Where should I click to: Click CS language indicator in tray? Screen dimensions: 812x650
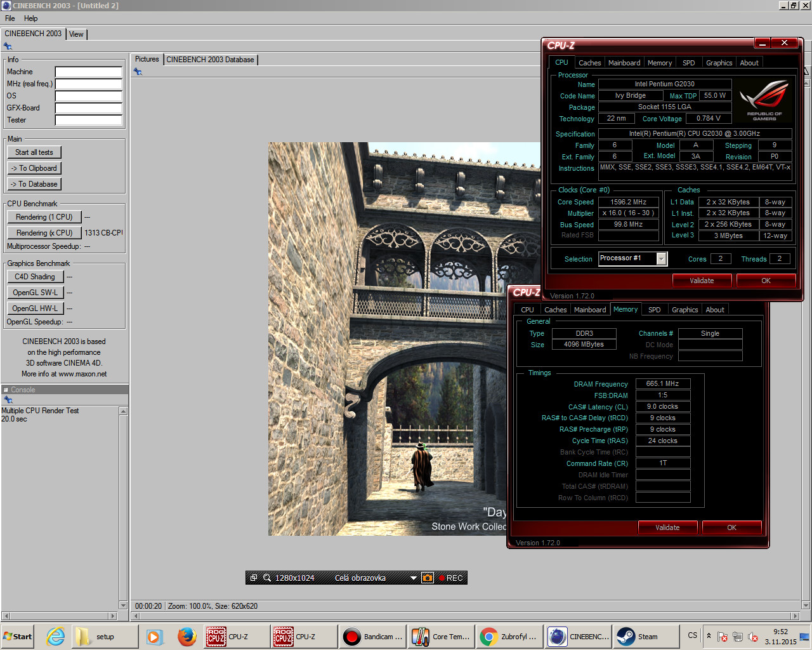pyautogui.click(x=692, y=635)
